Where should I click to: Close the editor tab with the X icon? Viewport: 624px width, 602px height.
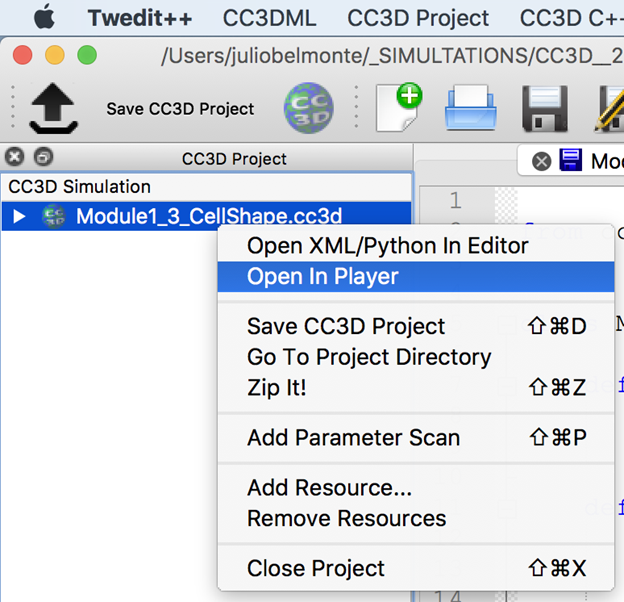[x=542, y=162]
